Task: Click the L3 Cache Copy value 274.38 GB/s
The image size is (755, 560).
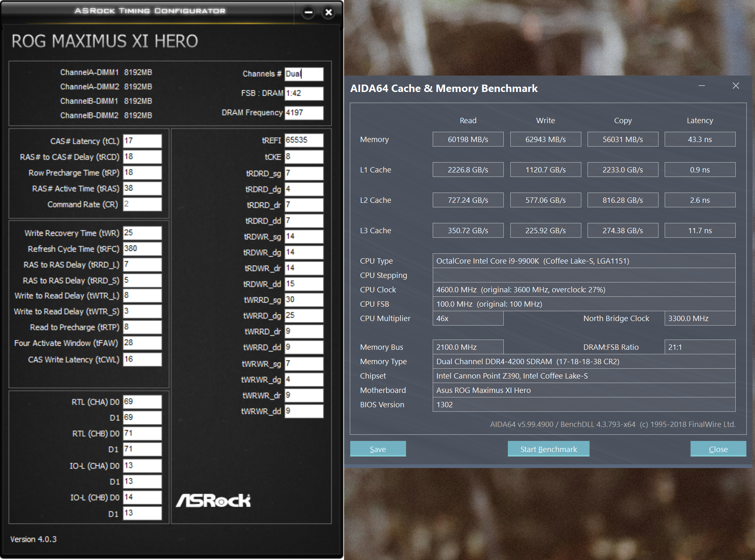Action: pyautogui.click(x=623, y=230)
